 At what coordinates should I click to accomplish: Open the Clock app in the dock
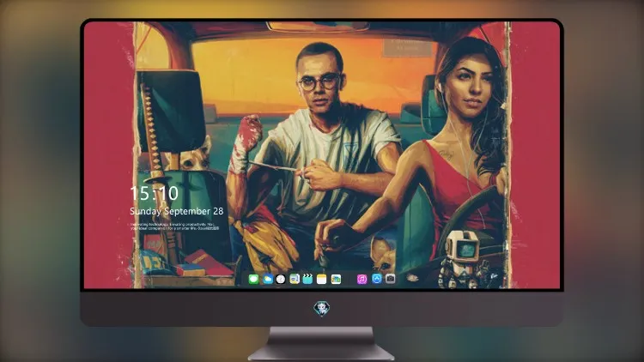281,279
